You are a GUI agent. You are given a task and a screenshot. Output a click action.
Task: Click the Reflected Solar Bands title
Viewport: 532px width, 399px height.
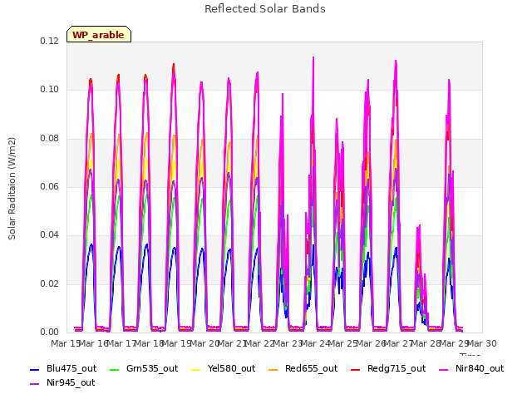click(x=265, y=9)
